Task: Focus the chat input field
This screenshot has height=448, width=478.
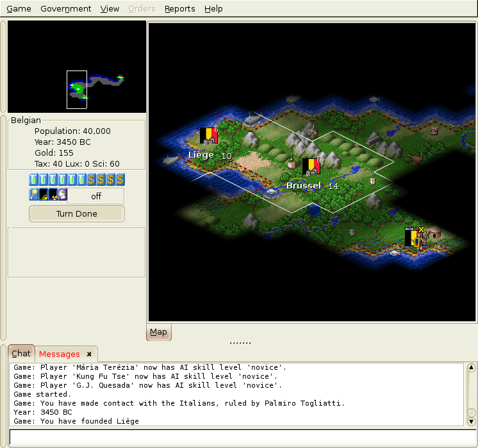Action: (x=243, y=437)
